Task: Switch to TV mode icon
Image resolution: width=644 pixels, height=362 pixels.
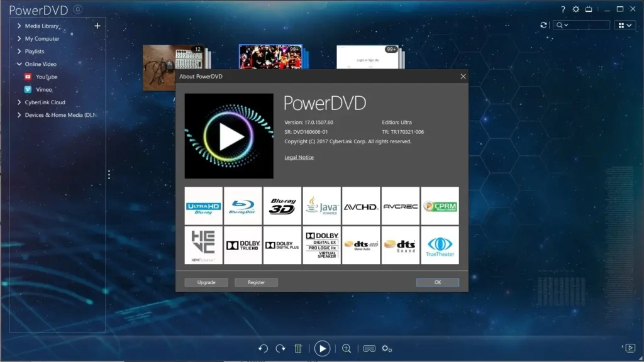Action: [589, 9]
